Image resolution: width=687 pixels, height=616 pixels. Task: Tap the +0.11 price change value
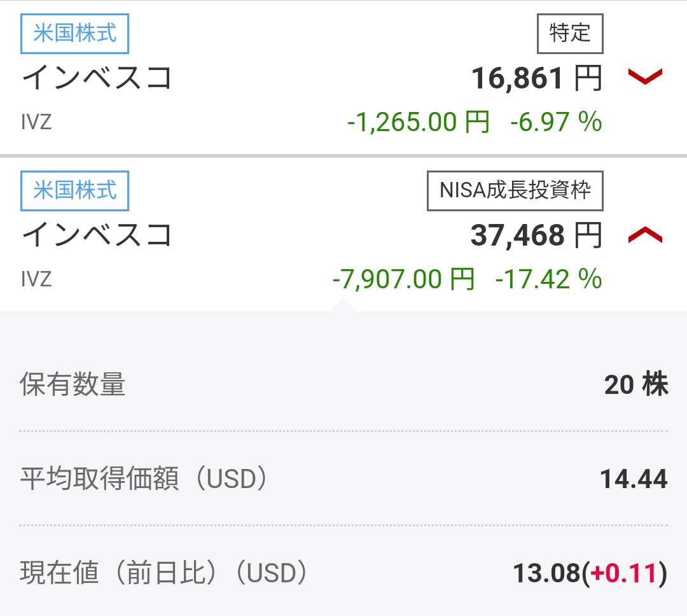(623, 573)
